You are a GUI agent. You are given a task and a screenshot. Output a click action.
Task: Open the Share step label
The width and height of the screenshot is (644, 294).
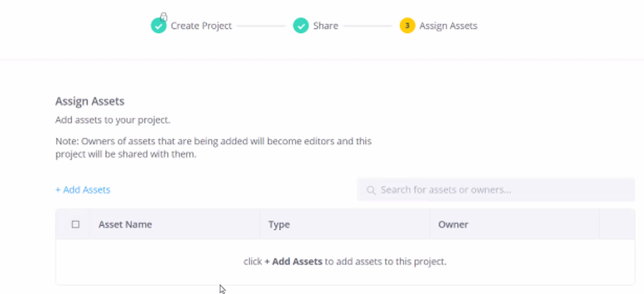tap(326, 26)
